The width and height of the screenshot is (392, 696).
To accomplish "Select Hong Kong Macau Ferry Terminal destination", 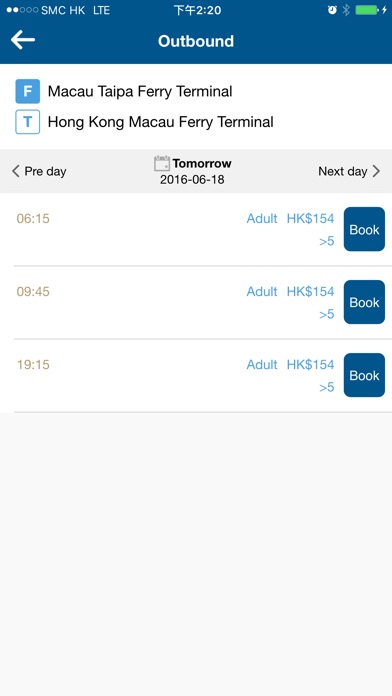I will coord(160,122).
